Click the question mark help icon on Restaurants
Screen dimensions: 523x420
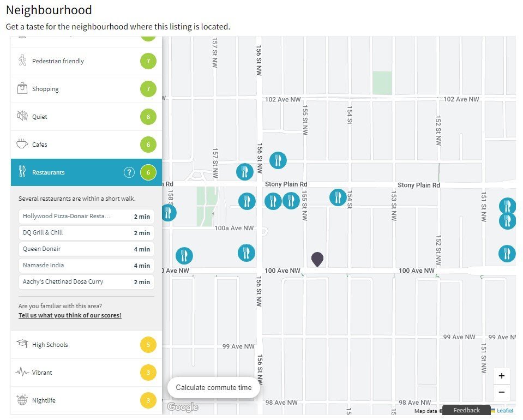(x=129, y=172)
